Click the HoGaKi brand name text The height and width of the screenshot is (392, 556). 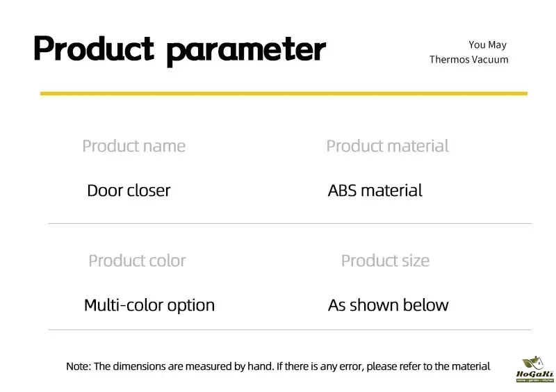pos(534,375)
